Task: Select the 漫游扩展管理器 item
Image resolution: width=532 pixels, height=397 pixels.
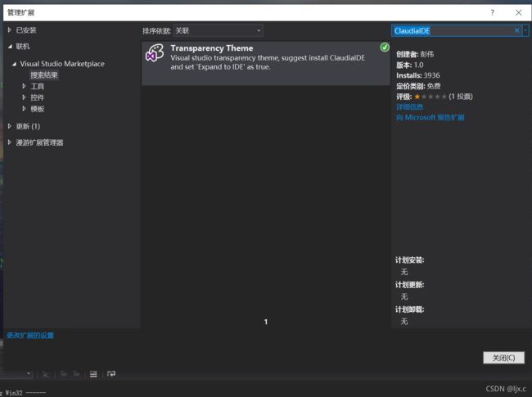Action: click(39, 142)
